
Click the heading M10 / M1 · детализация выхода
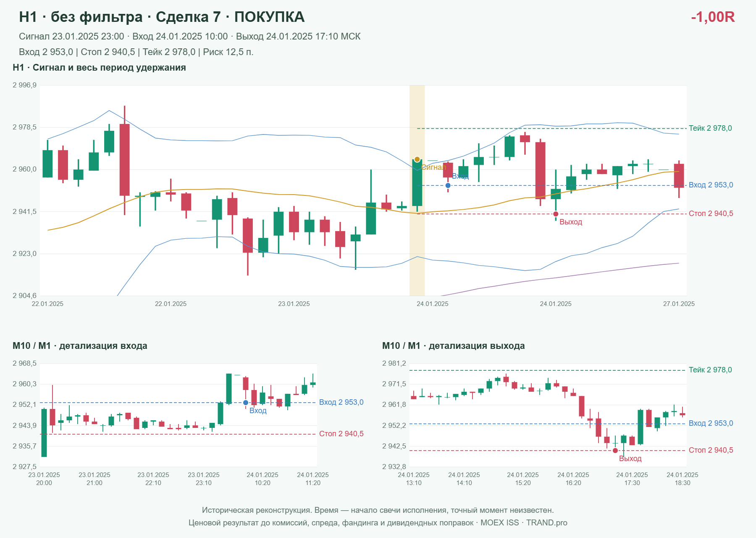tap(453, 346)
